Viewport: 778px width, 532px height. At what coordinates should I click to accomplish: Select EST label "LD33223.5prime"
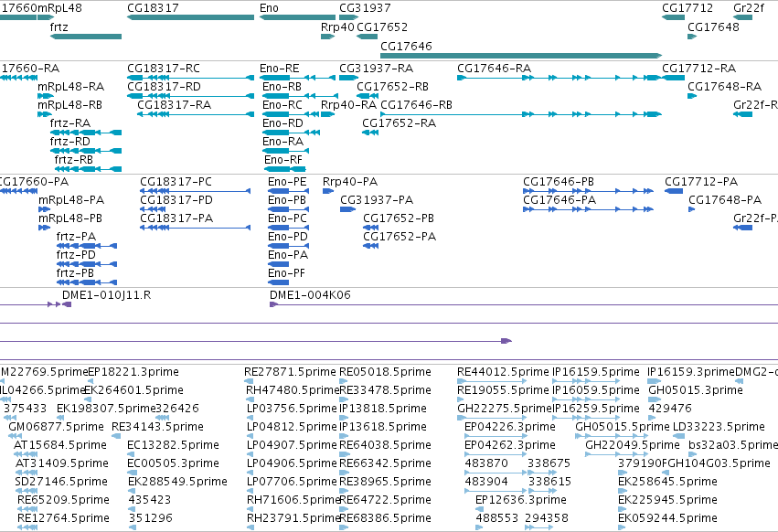(719, 427)
